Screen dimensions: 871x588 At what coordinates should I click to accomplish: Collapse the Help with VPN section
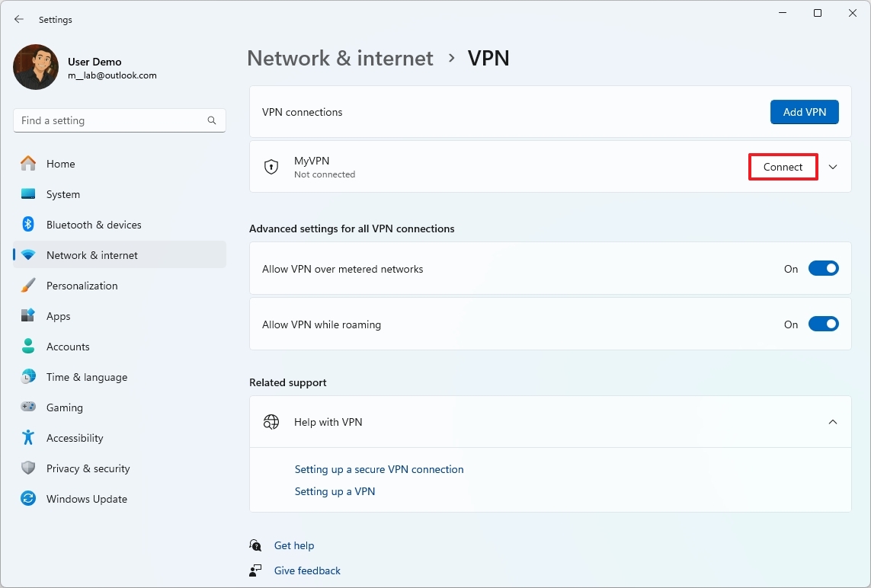click(833, 421)
